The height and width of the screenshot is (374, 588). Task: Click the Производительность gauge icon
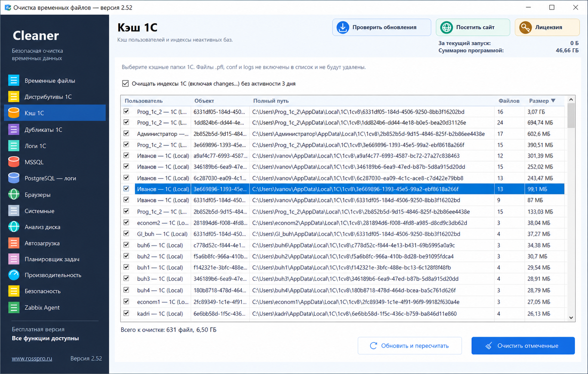(x=14, y=275)
